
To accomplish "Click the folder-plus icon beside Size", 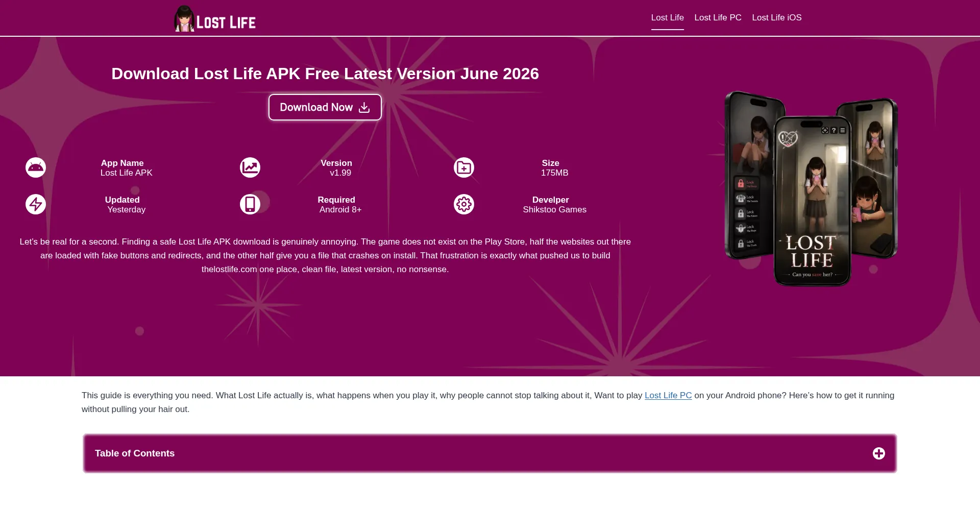I will [x=464, y=167].
